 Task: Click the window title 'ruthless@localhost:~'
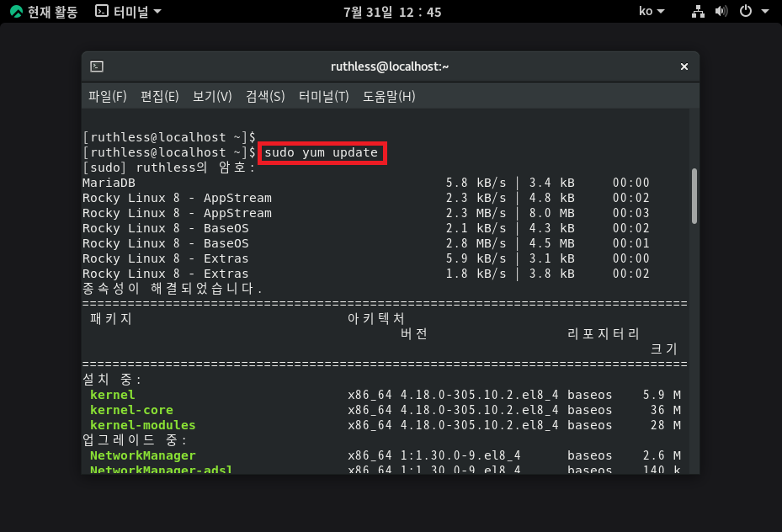pyautogui.click(x=390, y=66)
